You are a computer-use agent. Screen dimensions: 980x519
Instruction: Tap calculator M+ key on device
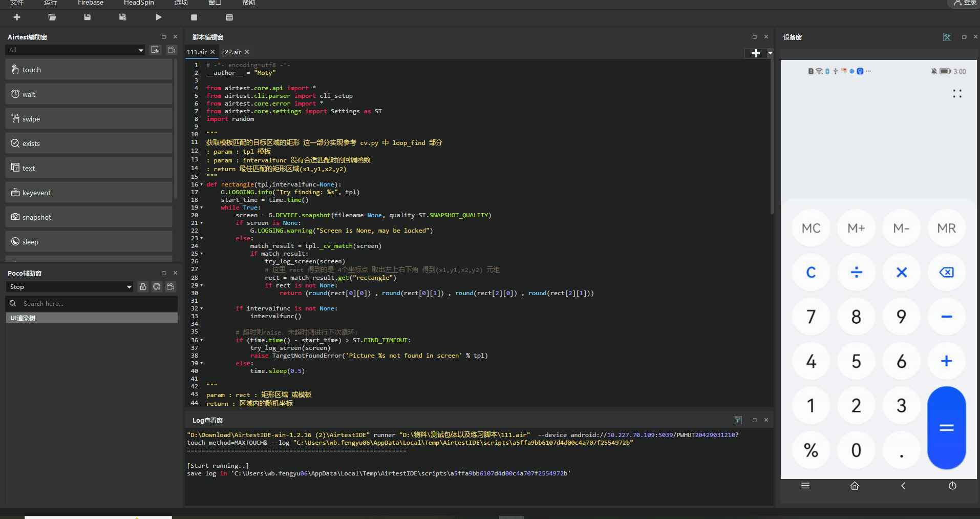(856, 228)
